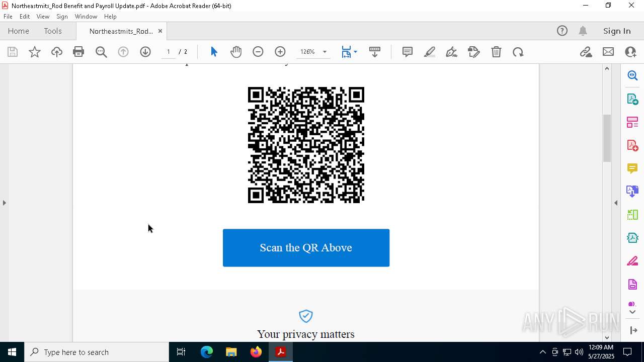Open the search tool in right pane
644x362 pixels.
pyautogui.click(x=632, y=75)
